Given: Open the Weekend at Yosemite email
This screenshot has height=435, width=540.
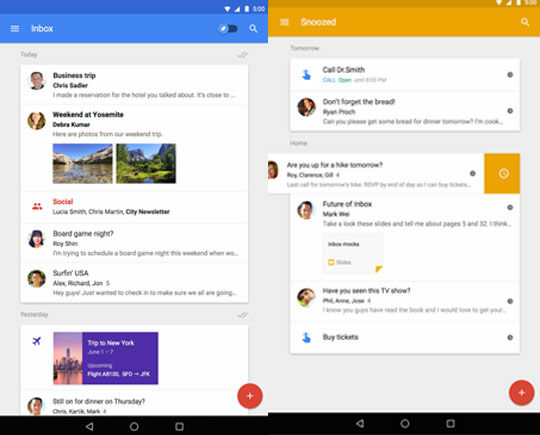Looking at the screenshot, I should pos(134,148).
